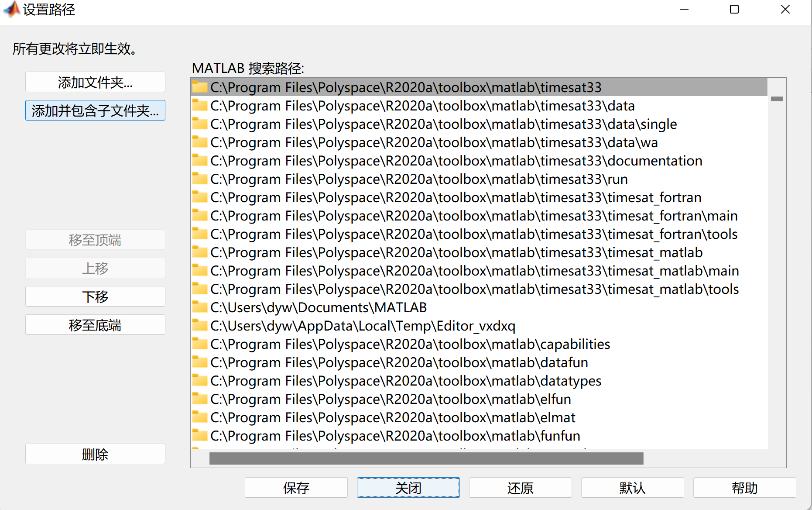Select path ending timesat33\run
Image resolution: width=812 pixels, height=510 pixels.
pos(419,179)
